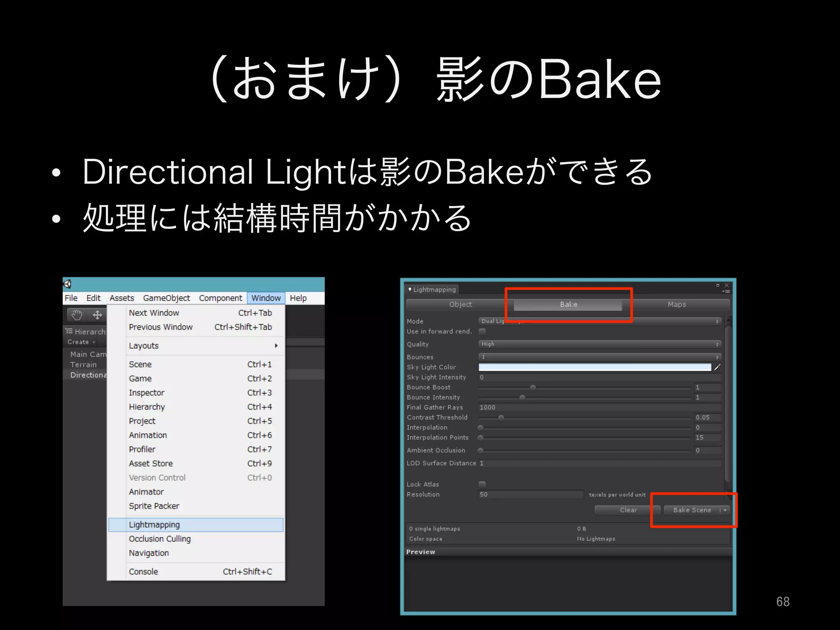
Task: Choose Sprite Packer menu item
Action: [196, 506]
